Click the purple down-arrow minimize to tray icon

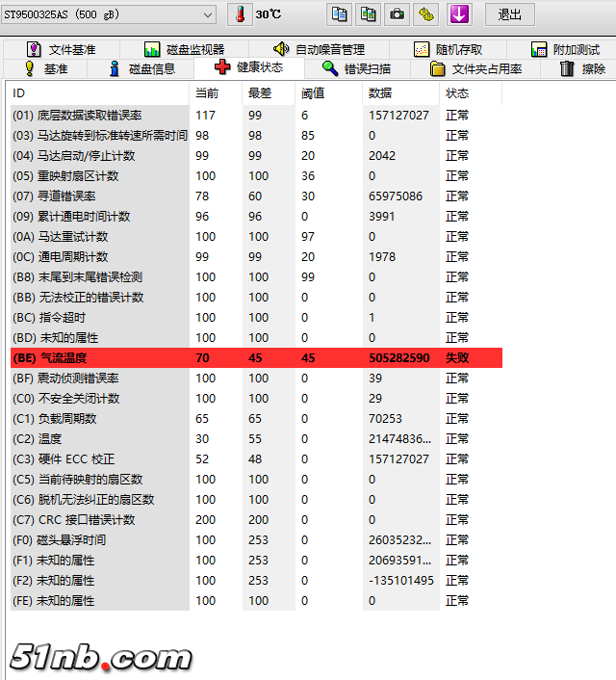[x=459, y=14]
